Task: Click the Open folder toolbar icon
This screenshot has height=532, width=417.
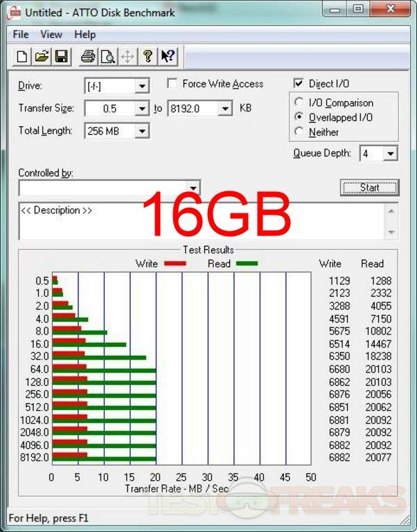Action: (x=42, y=57)
